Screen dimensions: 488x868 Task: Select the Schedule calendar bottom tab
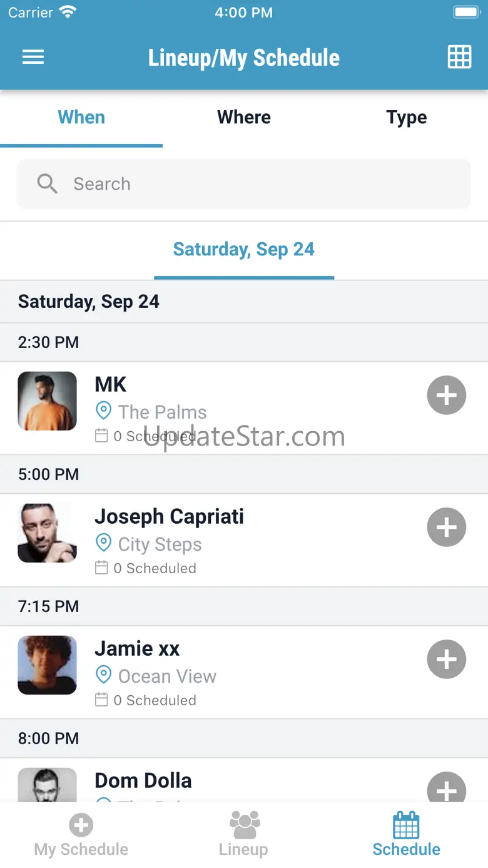pyautogui.click(x=406, y=835)
